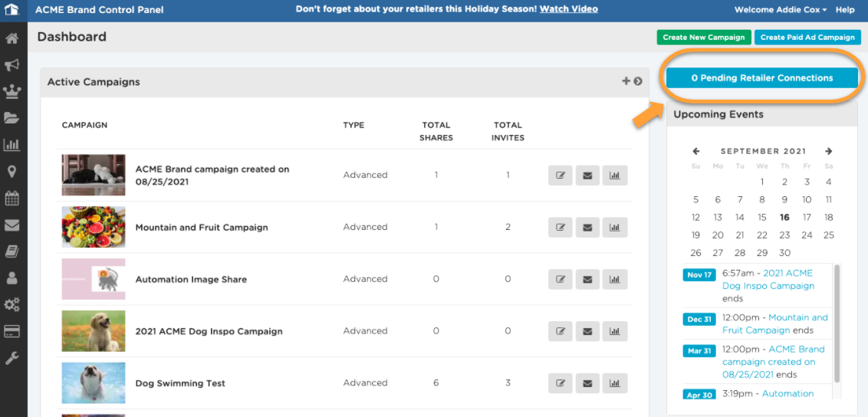Click envelope icon for Dog Swimming Test
Screen dimensions: 868x417
588,383
